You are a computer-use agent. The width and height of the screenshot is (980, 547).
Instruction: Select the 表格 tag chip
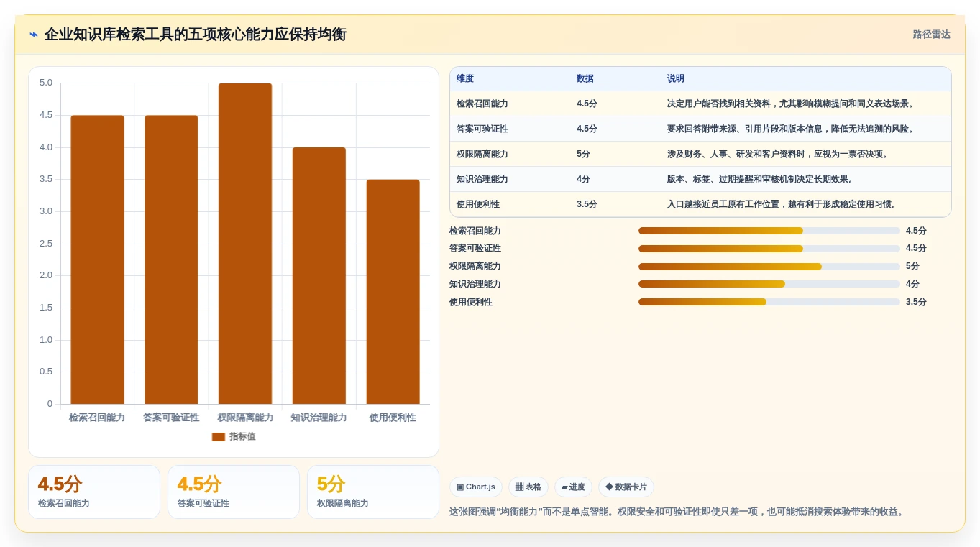coord(528,487)
